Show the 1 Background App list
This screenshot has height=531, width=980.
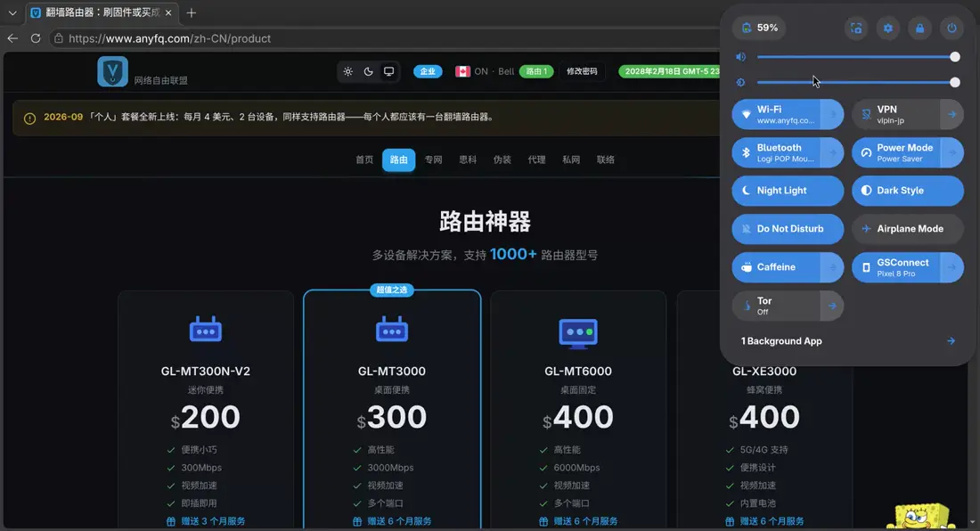[x=848, y=341]
